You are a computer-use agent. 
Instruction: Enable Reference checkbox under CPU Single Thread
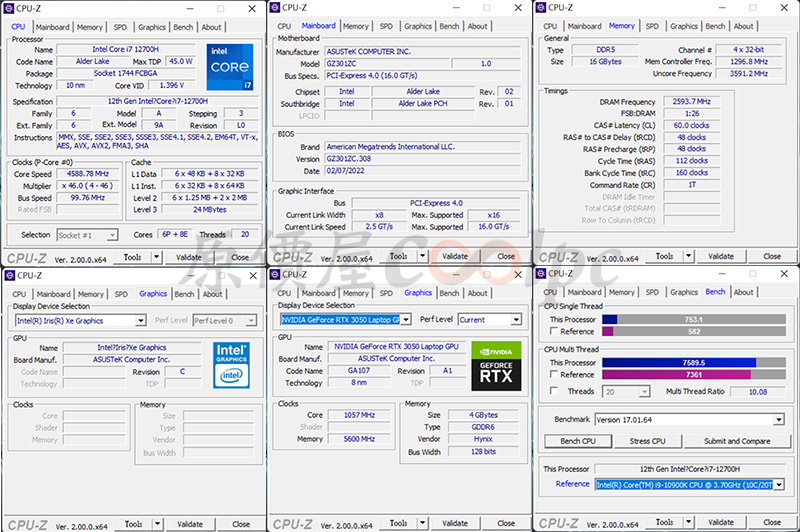554,331
